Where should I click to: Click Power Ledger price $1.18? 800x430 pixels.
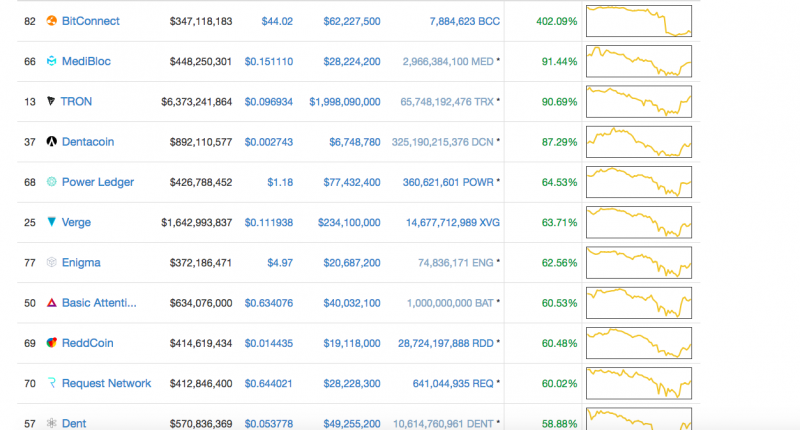click(280, 183)
